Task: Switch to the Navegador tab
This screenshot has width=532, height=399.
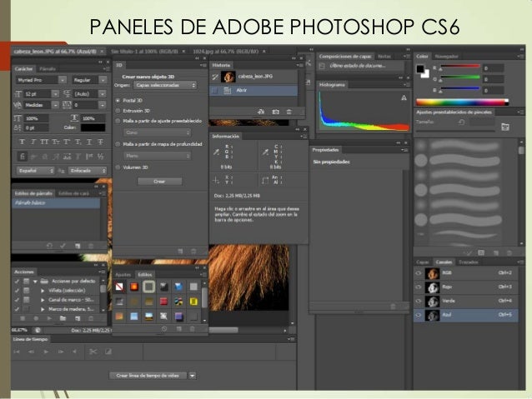Action: coord(446,57)
